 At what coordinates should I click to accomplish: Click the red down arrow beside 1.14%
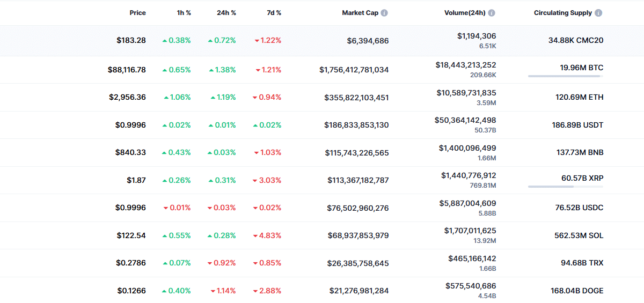tap(212, 291)
